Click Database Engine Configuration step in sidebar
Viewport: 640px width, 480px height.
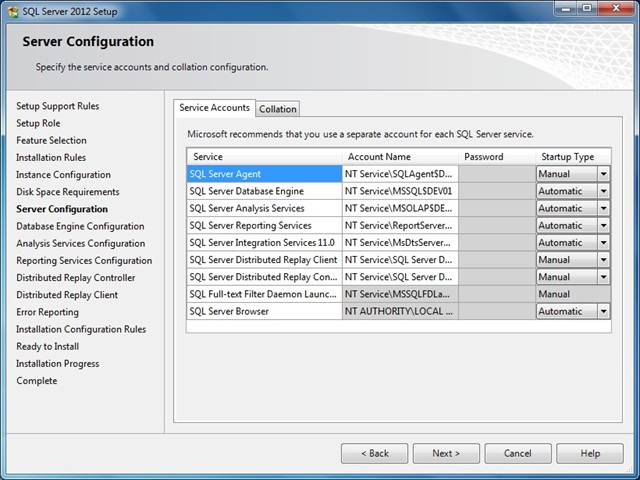point(80,226)
